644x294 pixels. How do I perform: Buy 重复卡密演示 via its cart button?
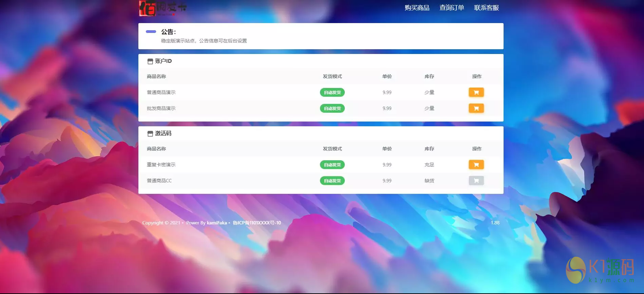pyautogui.click(x=476, y=165)
